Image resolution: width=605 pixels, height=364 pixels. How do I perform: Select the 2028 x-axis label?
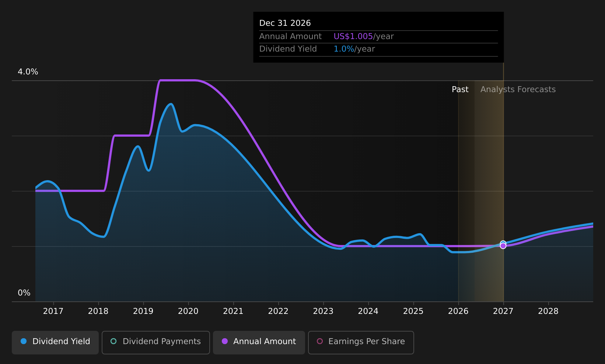(548, 311)
